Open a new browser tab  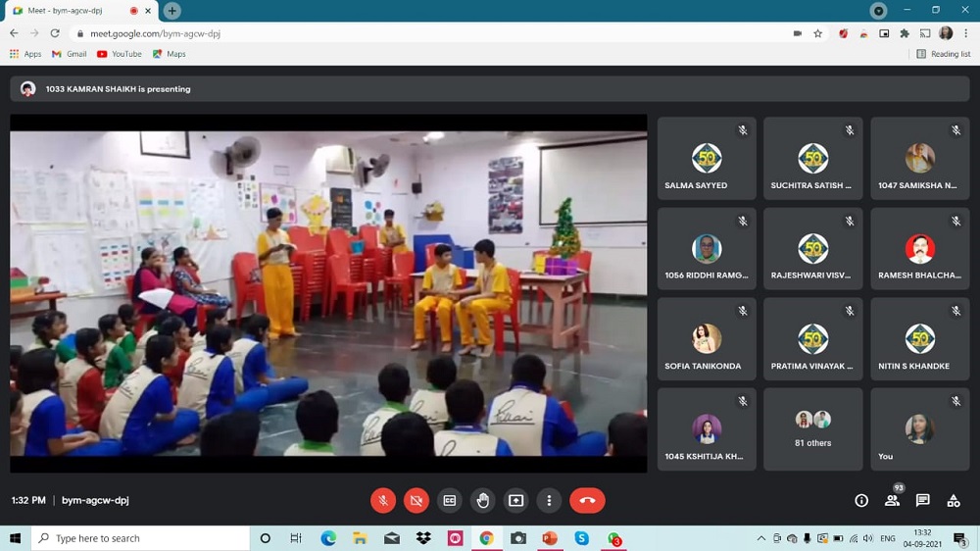coord(172,11)
